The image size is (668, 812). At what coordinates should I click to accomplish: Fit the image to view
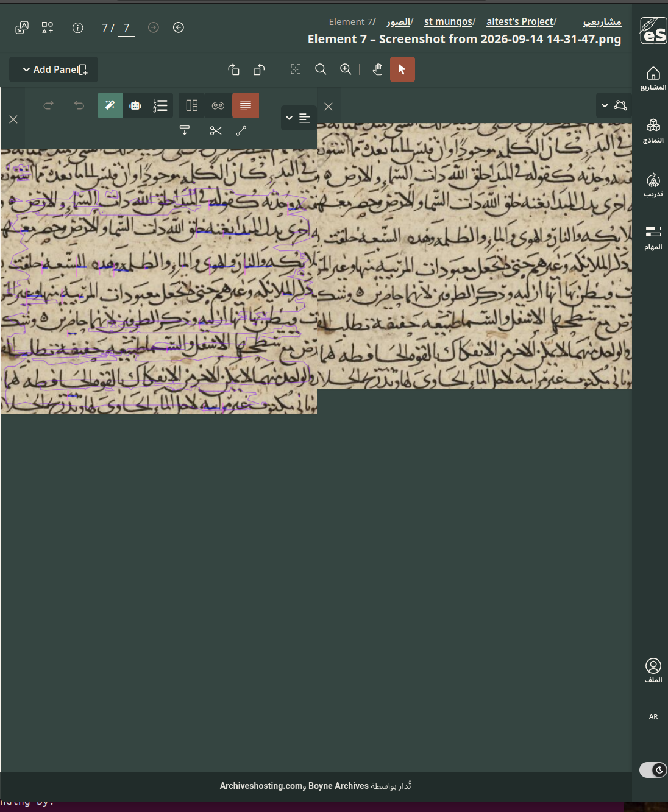(x=296, y=69)
